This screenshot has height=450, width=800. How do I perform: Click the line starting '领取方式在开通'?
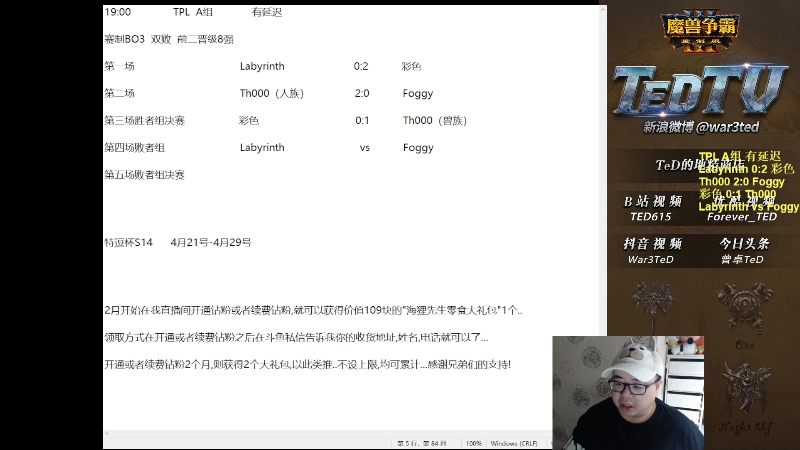tap(296, 337)
